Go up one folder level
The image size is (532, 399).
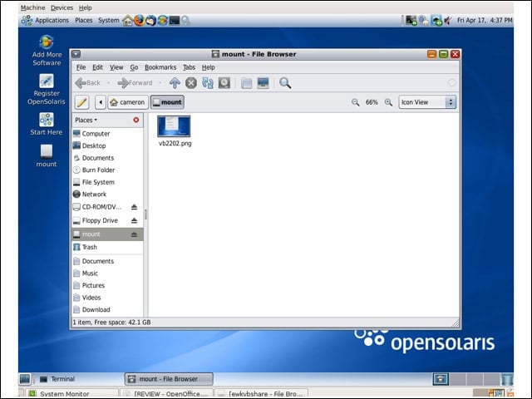[175, 83]
